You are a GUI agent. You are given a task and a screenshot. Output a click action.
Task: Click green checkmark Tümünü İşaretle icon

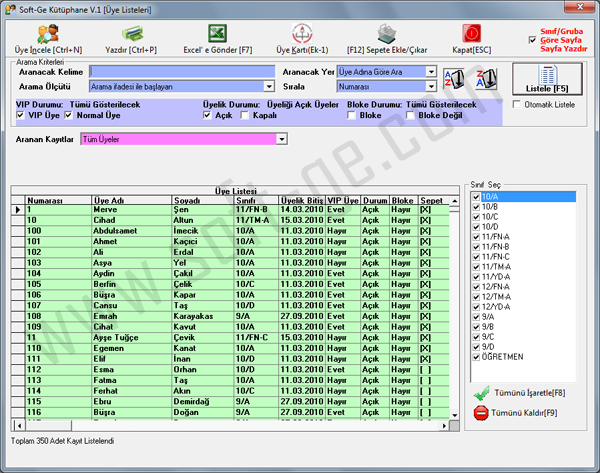tap(481, 393)
